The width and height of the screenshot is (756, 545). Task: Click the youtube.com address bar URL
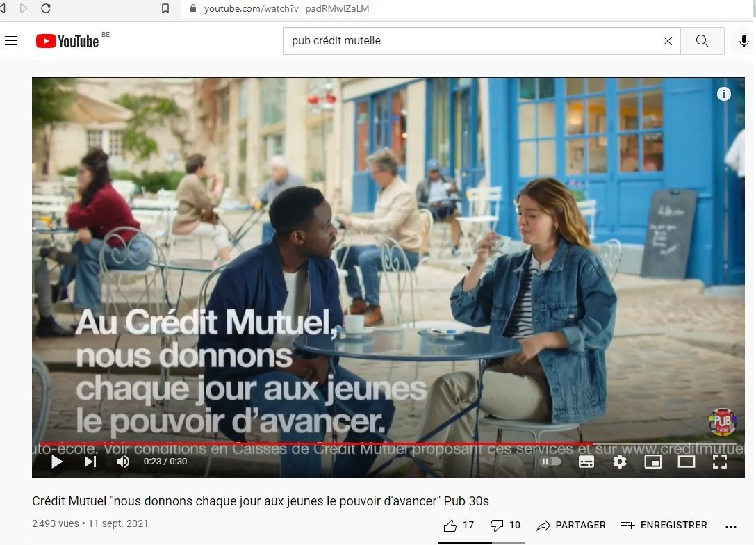click(286, 8)
